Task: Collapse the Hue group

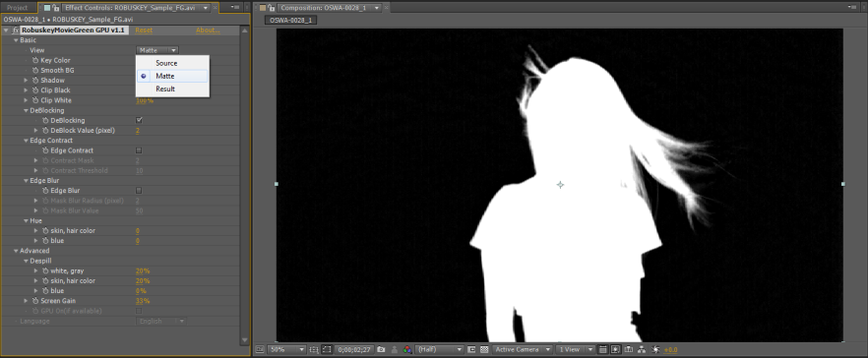Action: [x=26, y=220]
